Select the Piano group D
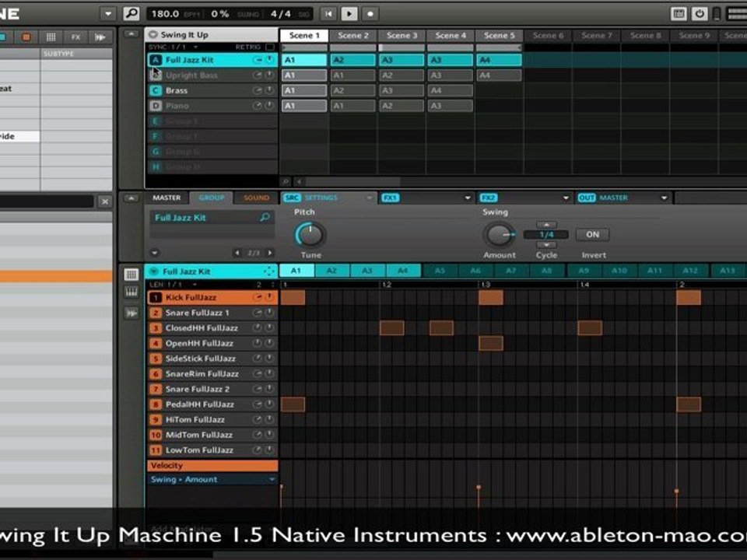The height and width of the screenshot is (560, 747). coord(212,105)
